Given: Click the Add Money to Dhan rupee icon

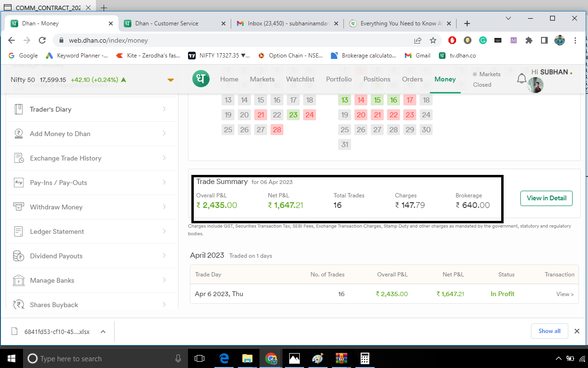Looking at the screenshot, I should 19,134.
